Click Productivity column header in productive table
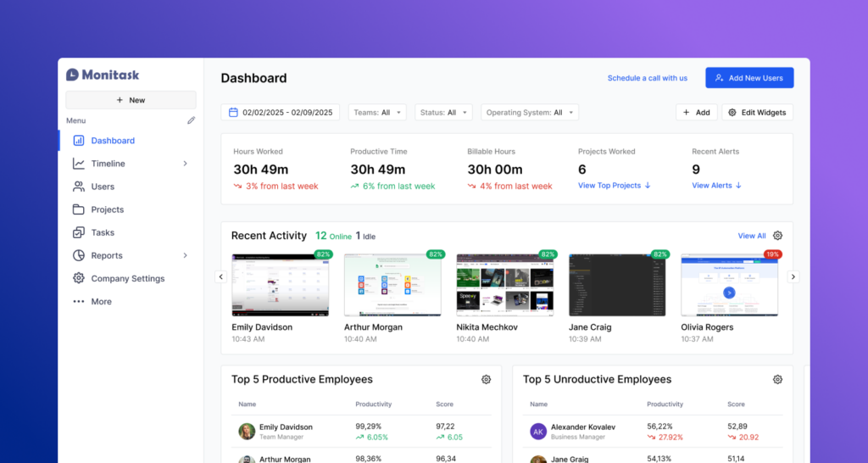Viewport: 868px width, 463px height. [x=374, y=404]
